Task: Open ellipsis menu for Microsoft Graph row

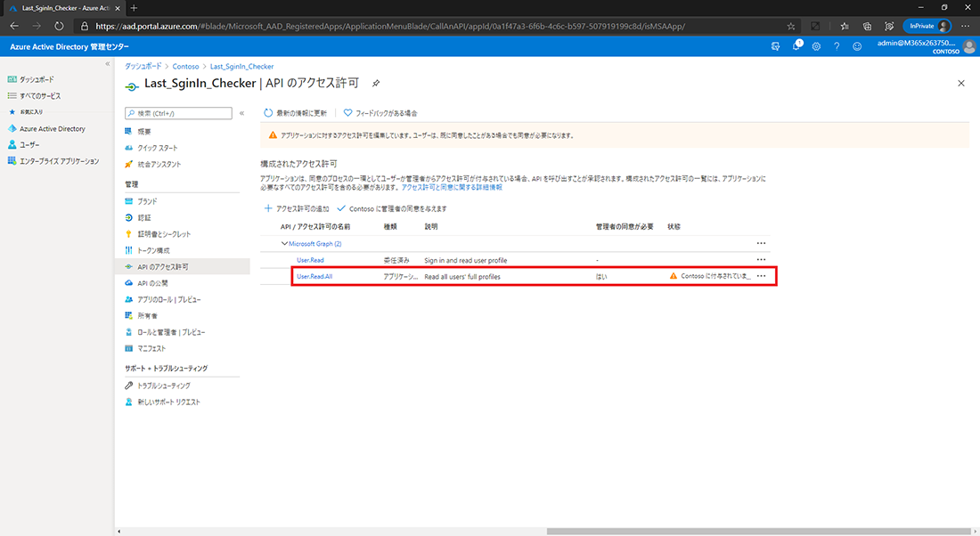Action: [761, 243]
